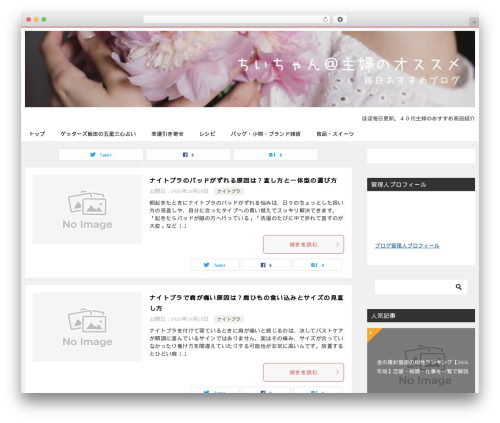Open the ゲッターズ飯田の五星三心占い menu item
Image resolution: width=500 pixels, height=423 pixels.
(x=98, y=134)
